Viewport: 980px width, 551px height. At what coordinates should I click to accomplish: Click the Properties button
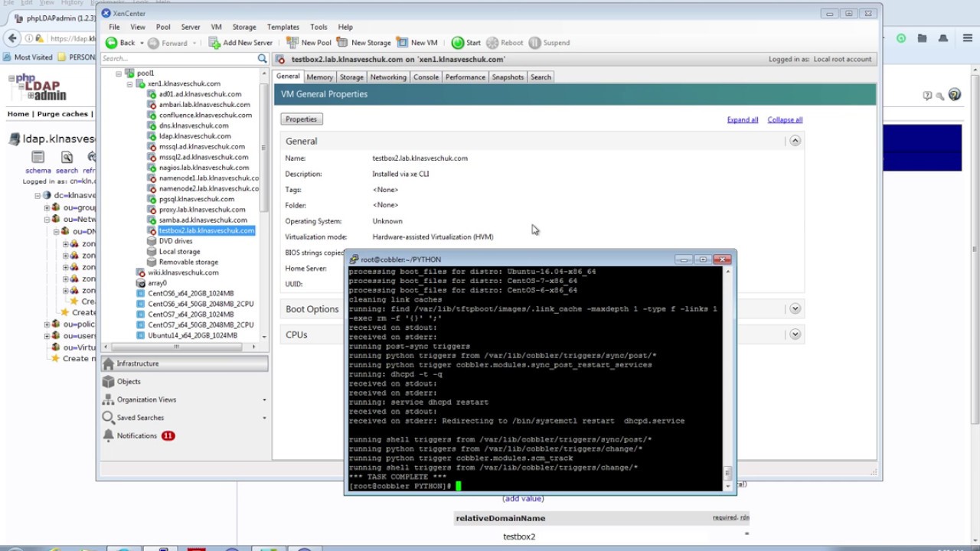pyautogui.click(x=301, y=119)
